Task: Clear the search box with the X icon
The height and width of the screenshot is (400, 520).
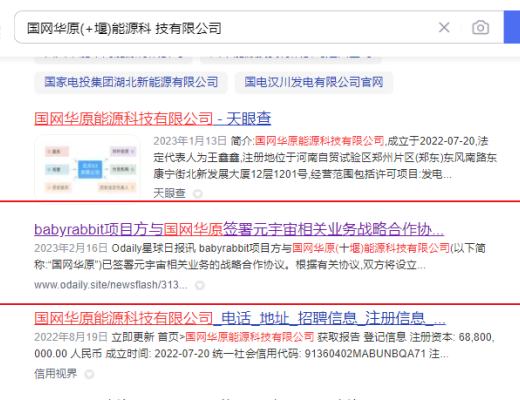Action: point(444,27)
